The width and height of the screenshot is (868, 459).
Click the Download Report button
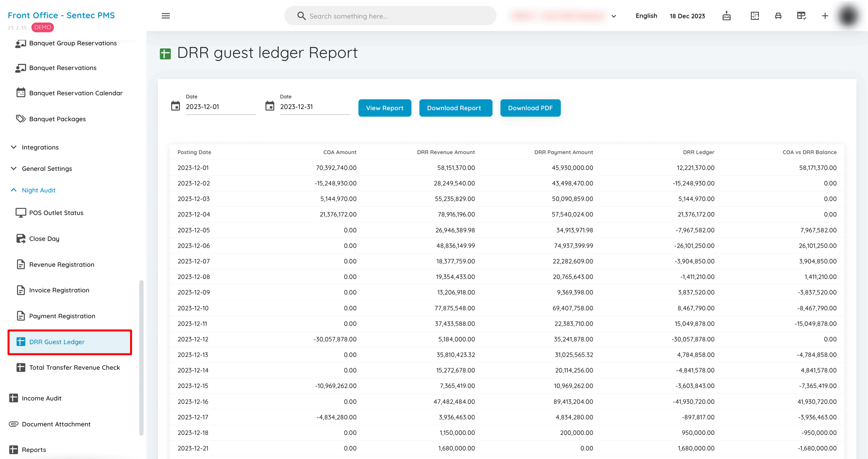456,108
